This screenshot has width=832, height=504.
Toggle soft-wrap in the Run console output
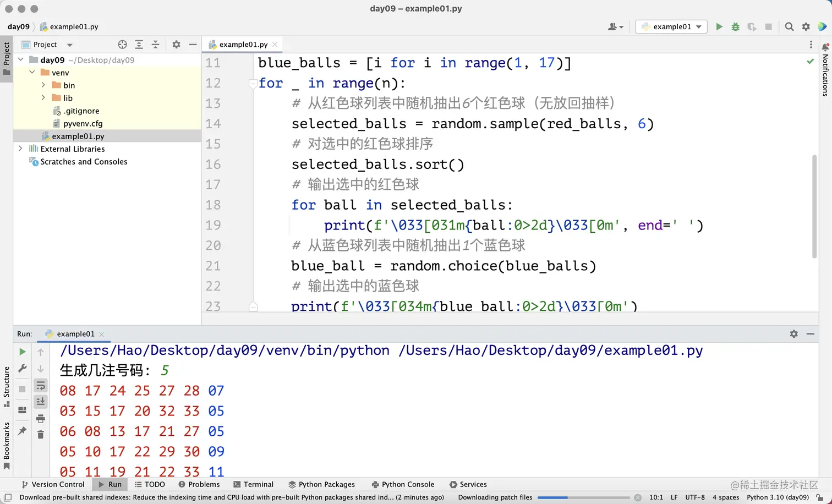coord(40,386)
